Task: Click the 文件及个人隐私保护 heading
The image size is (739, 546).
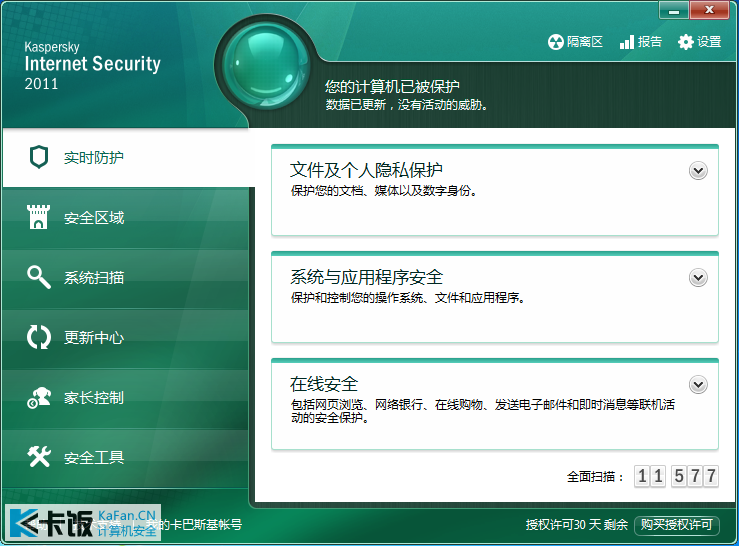Action: coord(366,170)
